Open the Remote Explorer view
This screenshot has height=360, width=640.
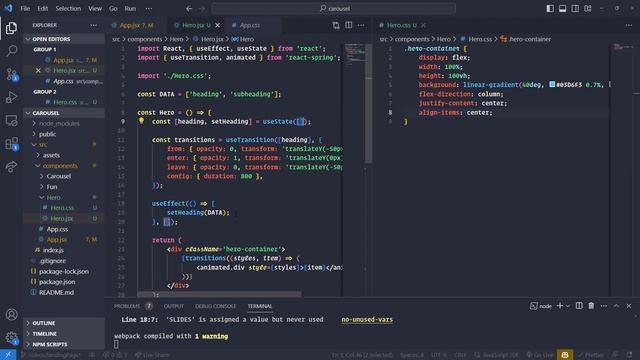coord(11,120)
